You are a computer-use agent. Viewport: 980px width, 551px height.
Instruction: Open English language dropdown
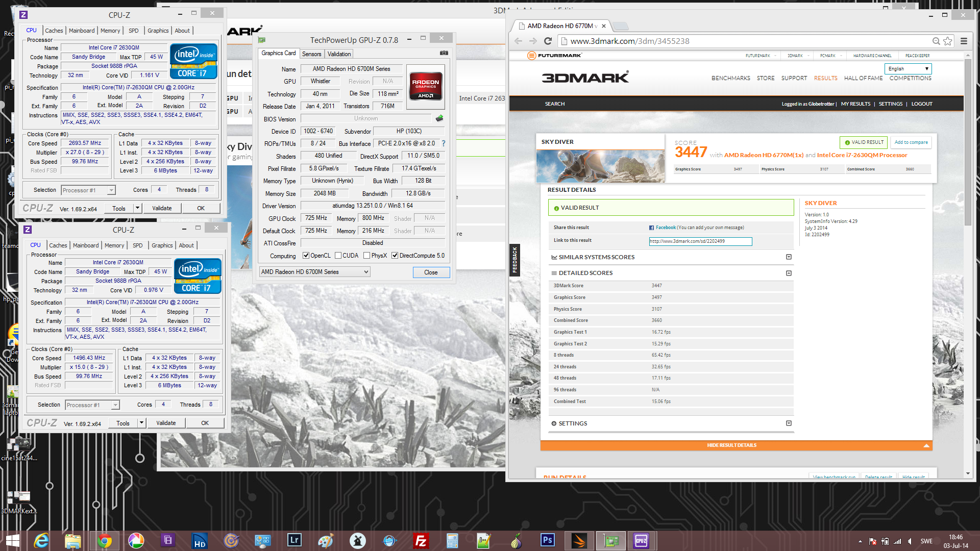908,69
